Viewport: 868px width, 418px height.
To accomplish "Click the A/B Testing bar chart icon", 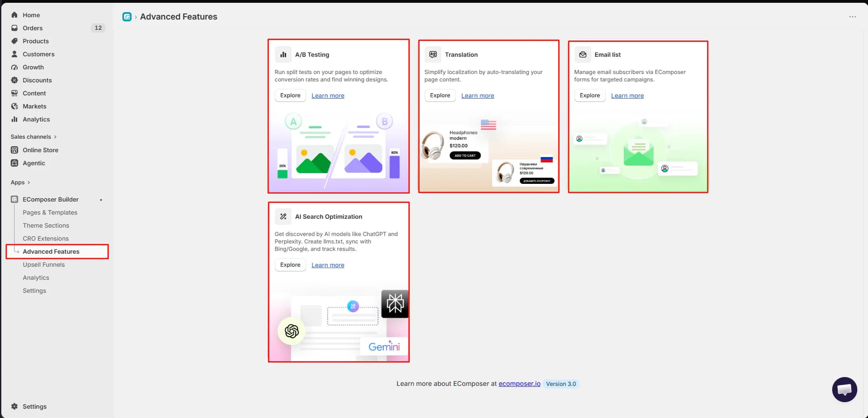I will (x=283, y=54).
